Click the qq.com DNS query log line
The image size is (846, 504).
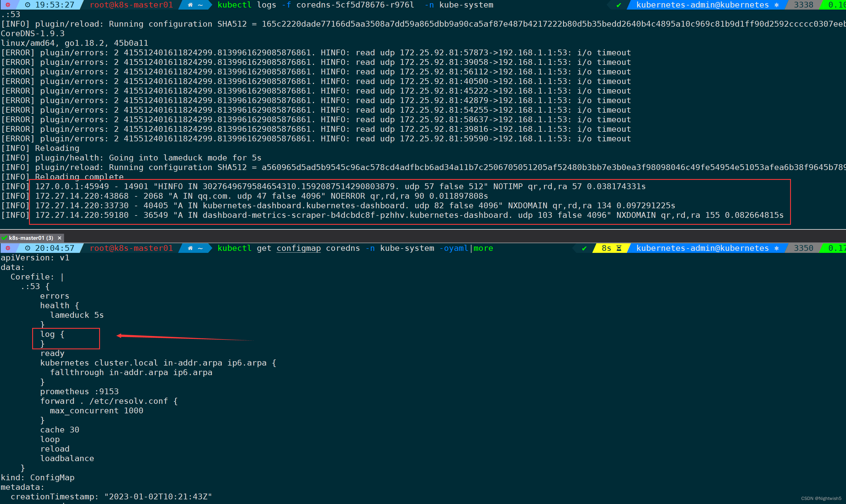pos(261,196)
